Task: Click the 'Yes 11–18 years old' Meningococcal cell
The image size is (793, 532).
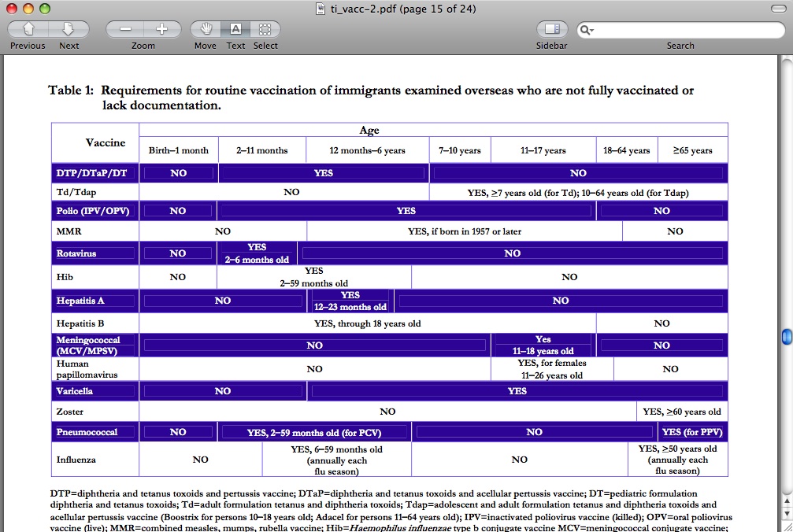Action: [543, 345]
